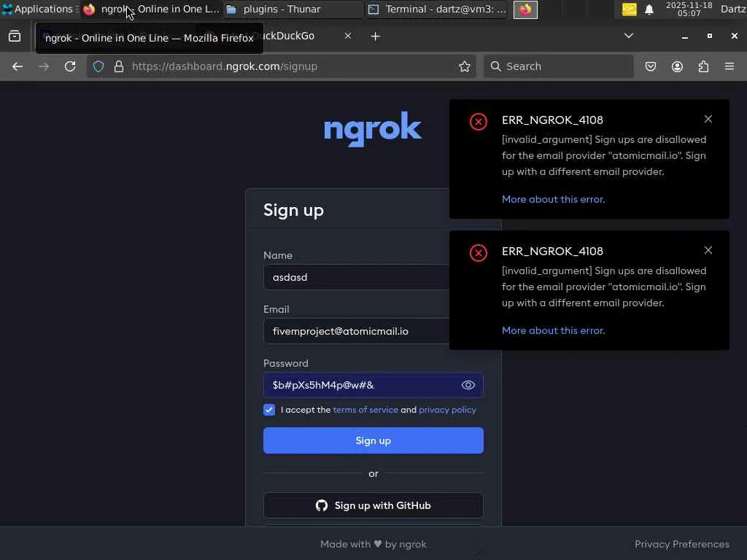
Task: Click the Firefox icon button in the top panel
Action: click(525, 9)
